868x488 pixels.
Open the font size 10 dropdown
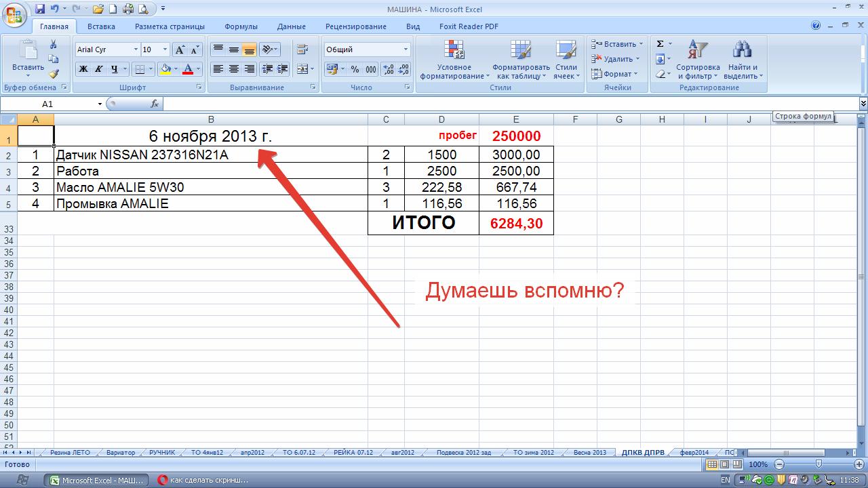(x=165, y=49)
